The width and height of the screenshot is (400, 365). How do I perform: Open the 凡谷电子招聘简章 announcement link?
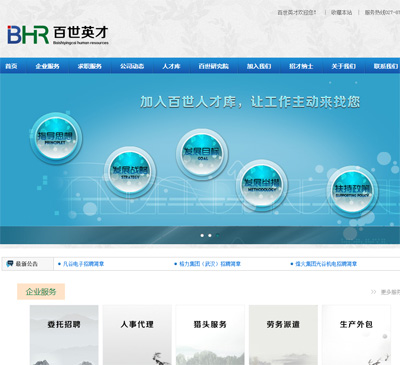83,264
